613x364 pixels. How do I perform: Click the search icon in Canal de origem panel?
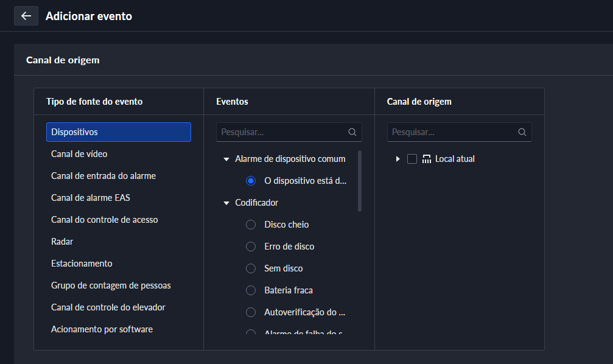point(522,132)
